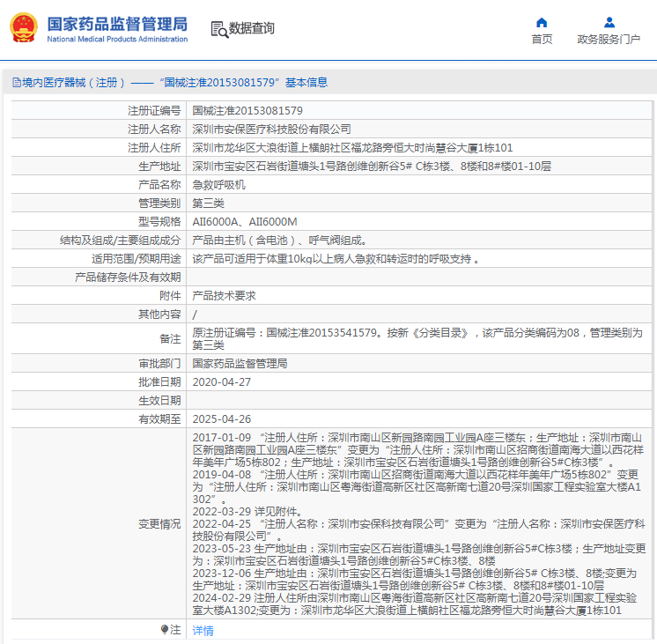Click the 注册证编号 row label
Screen dimensions: 657x644
[154, 111]
